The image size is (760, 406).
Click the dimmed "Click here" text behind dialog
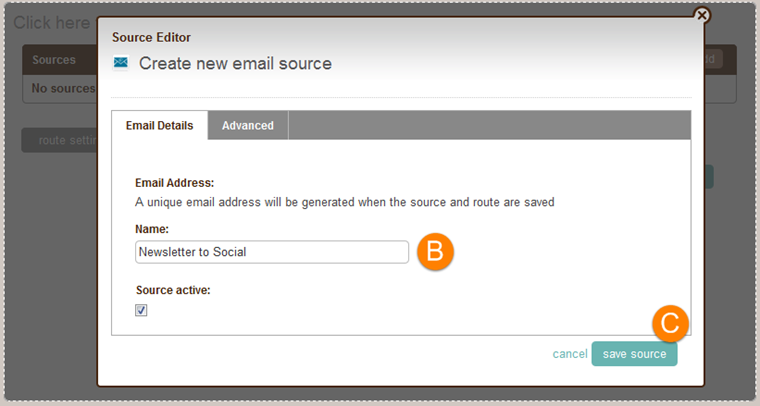pos(52,23)
